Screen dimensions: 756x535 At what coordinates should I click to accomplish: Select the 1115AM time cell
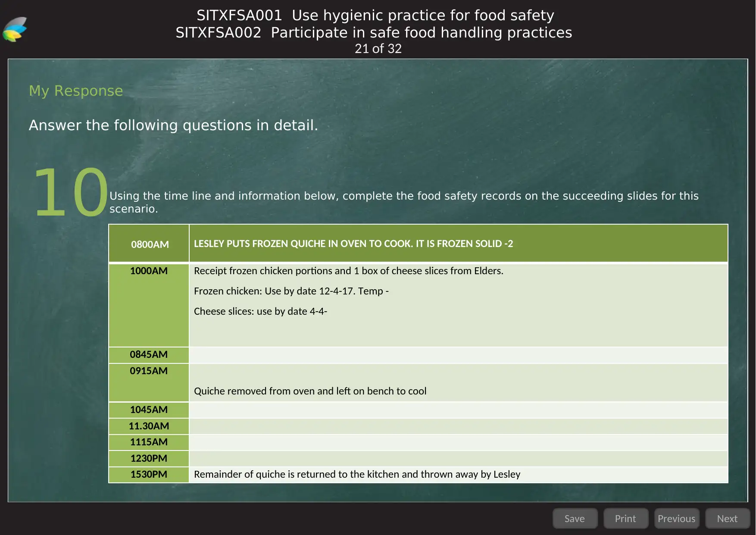(149, 442)
